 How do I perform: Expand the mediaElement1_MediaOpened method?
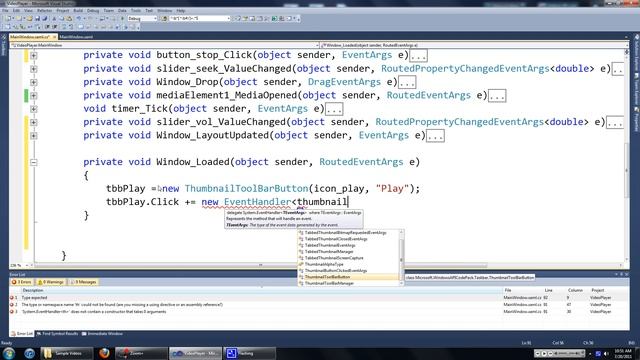click(x=33, y=96)
